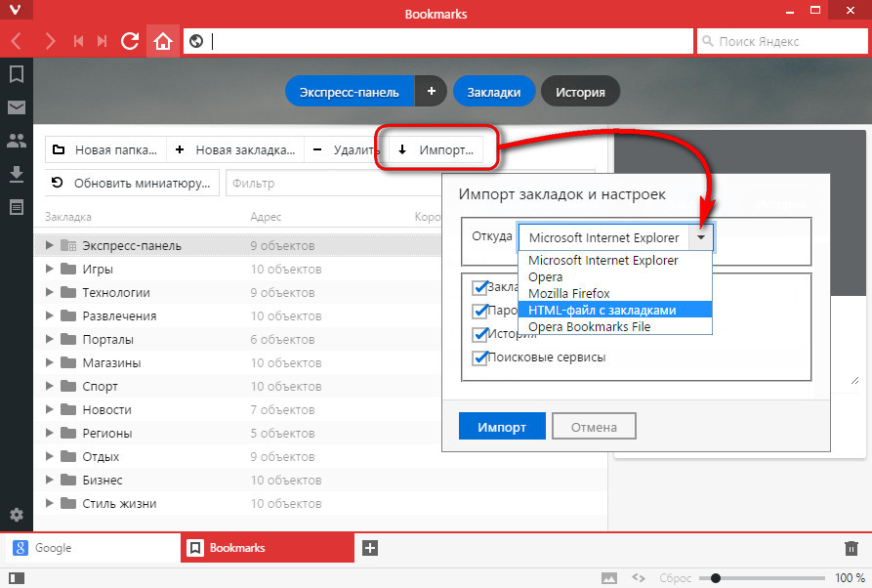This screenshot has width=872, height=588.
Task: Toggle image loading in status bar
Action: 609,578
